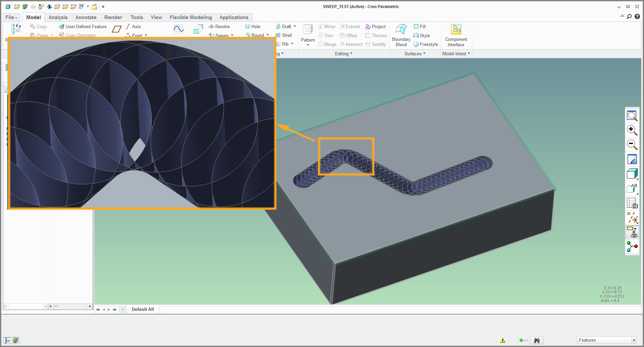The width and height of the screenshot is (644, 347).
Task: Switch to the Annotate tab
Action: pyautogui.click(x=86, y=17)
